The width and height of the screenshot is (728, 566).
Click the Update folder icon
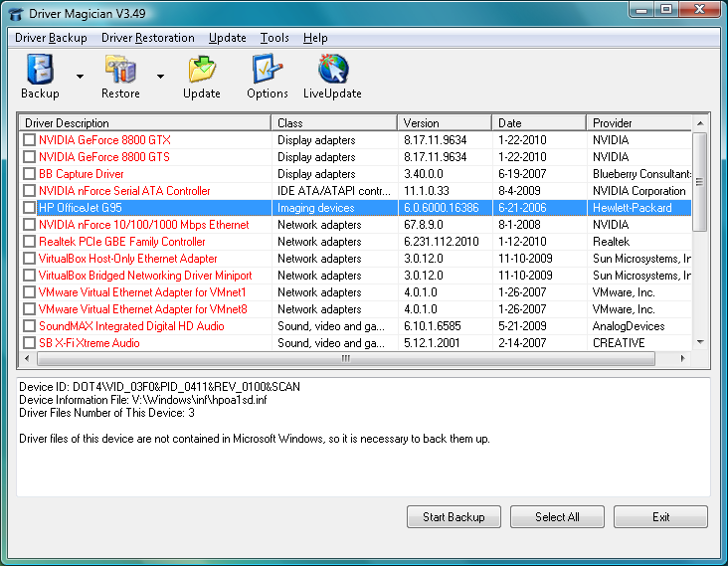[x=202, y=71]
